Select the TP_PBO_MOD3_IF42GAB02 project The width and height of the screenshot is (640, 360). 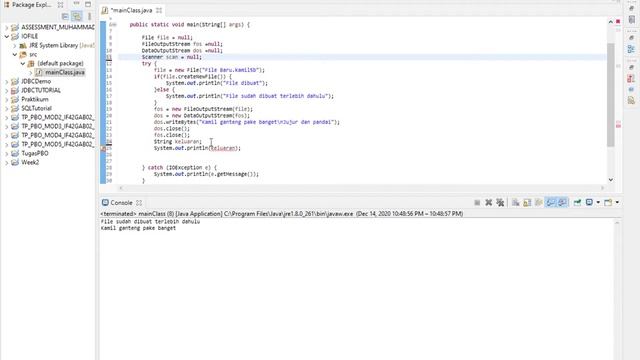58,126
